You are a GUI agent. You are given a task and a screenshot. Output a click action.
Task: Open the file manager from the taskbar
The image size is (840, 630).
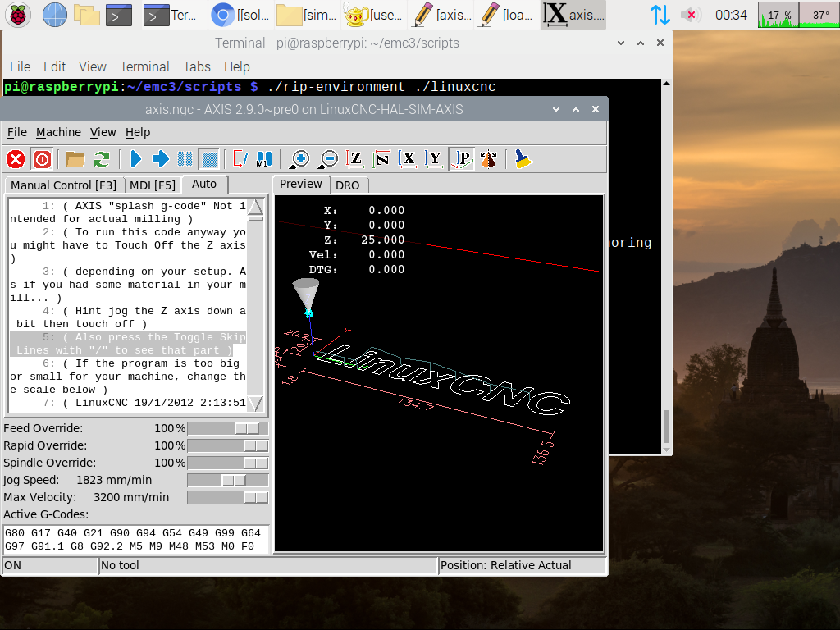tap(87, 15)
